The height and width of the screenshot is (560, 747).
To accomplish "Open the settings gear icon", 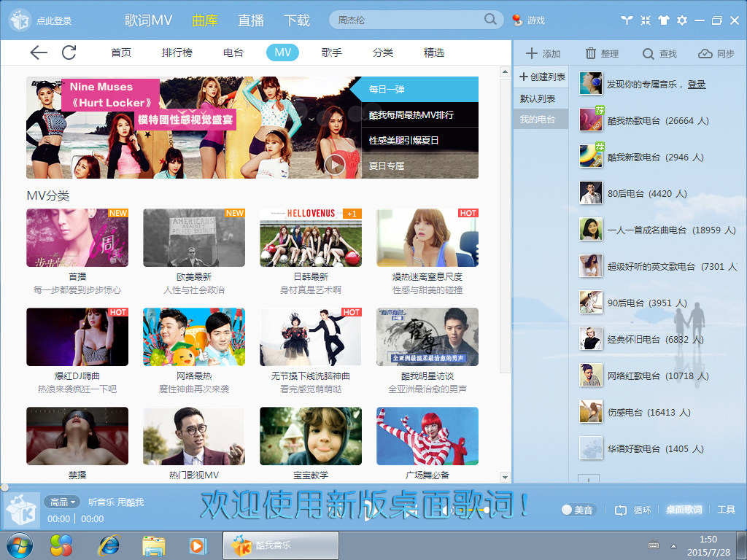I will [x=682, y=20].
